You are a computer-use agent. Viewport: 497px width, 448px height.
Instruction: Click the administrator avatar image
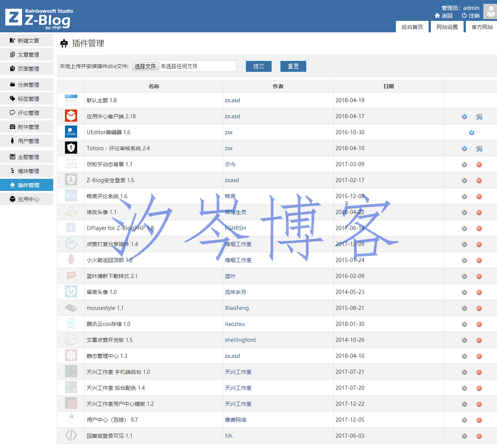pyautogui.click(x=490, y=11)
